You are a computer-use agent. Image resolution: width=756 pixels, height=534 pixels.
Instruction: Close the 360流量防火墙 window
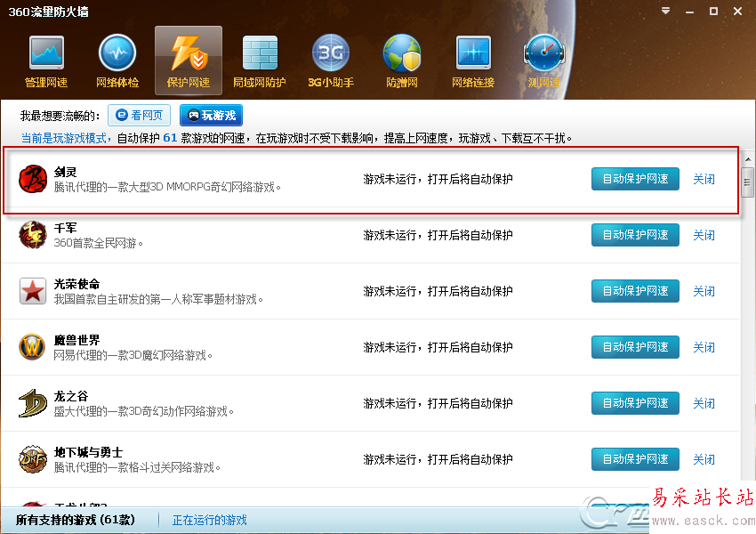tap(737, 11)
